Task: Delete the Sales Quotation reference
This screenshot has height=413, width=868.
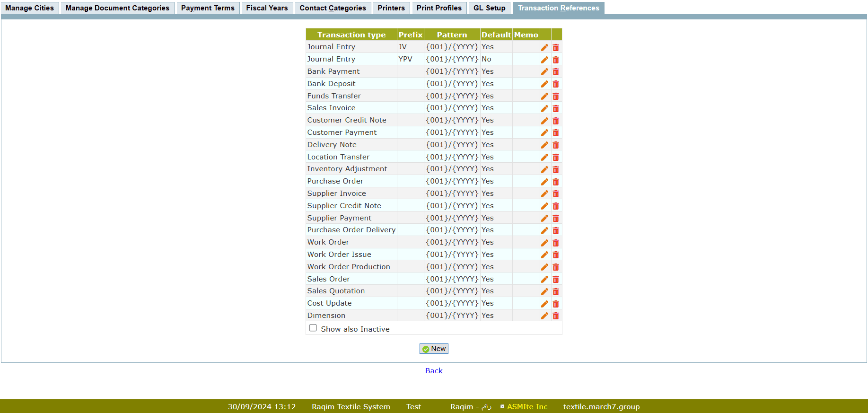Action: [556, 291]
